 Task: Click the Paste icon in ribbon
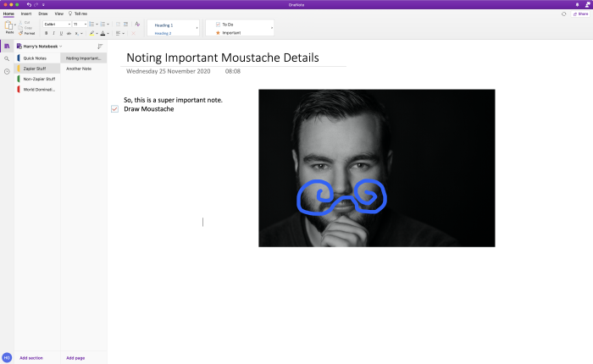(8, 26)
